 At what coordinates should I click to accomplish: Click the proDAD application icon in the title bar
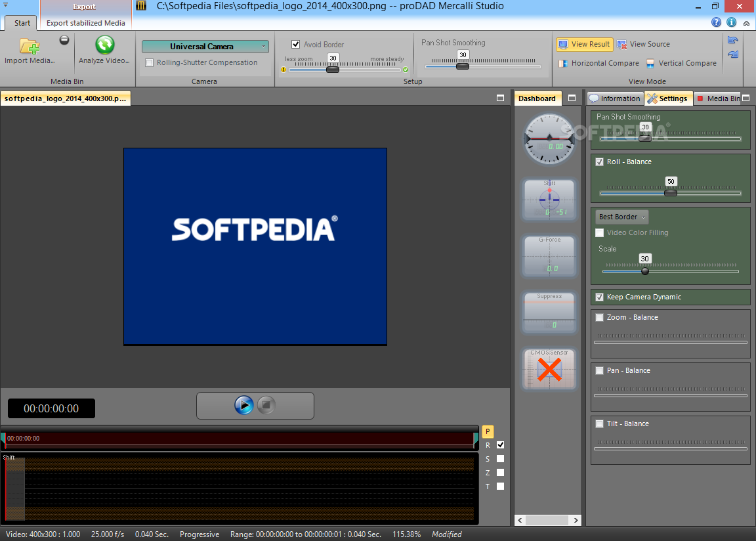pyautogui.click(x=141, y=6)
